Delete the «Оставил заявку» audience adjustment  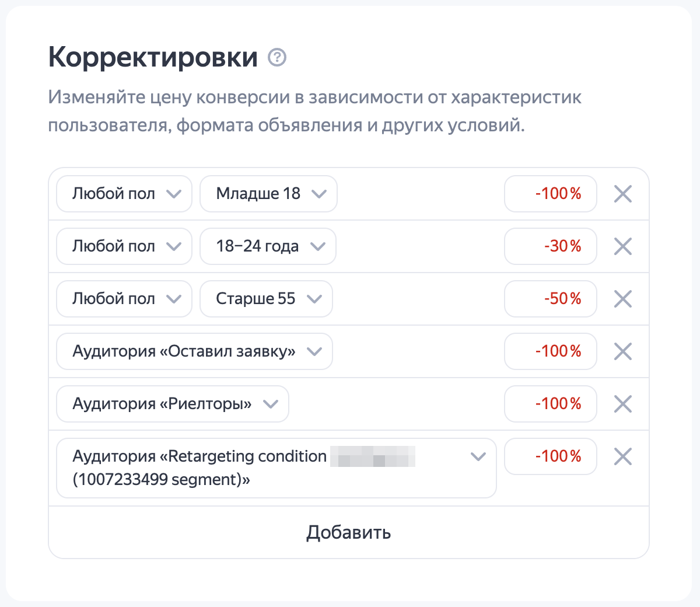point(623,351)
